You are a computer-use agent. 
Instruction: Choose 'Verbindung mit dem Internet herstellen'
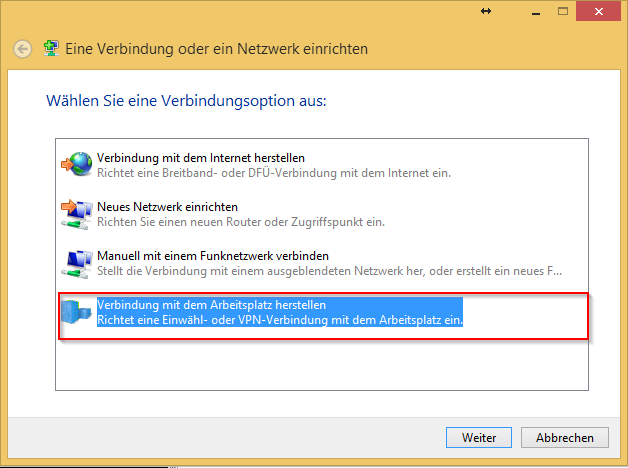[x=201, y=158]
